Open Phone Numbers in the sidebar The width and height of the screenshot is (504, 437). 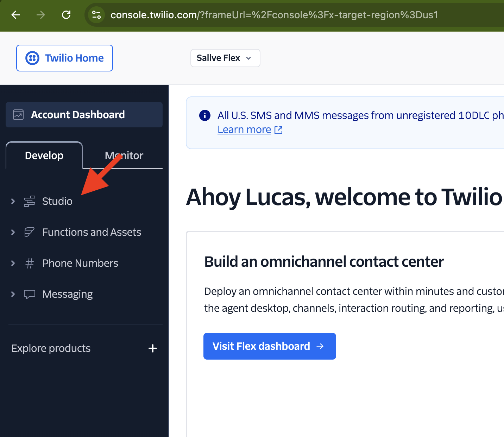pos(80,263)
